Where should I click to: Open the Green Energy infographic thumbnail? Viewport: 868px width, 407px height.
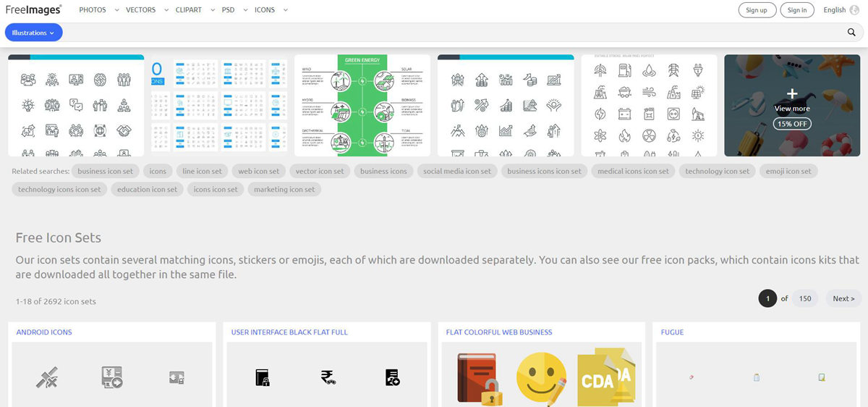click(x=362, y=106)
